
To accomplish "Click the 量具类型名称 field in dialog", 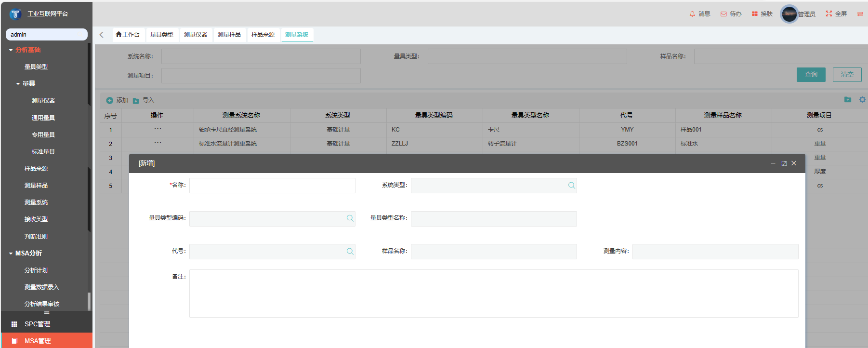I will (494, 219).
